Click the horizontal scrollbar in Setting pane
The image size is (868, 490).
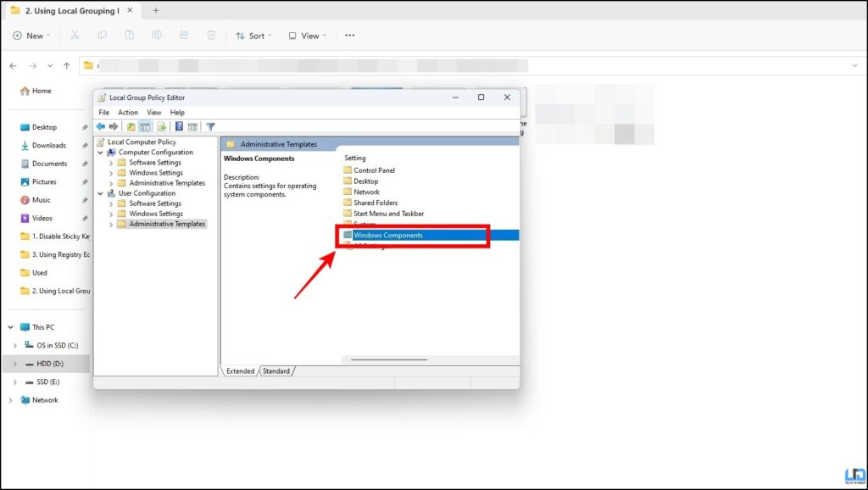(388, 360)
